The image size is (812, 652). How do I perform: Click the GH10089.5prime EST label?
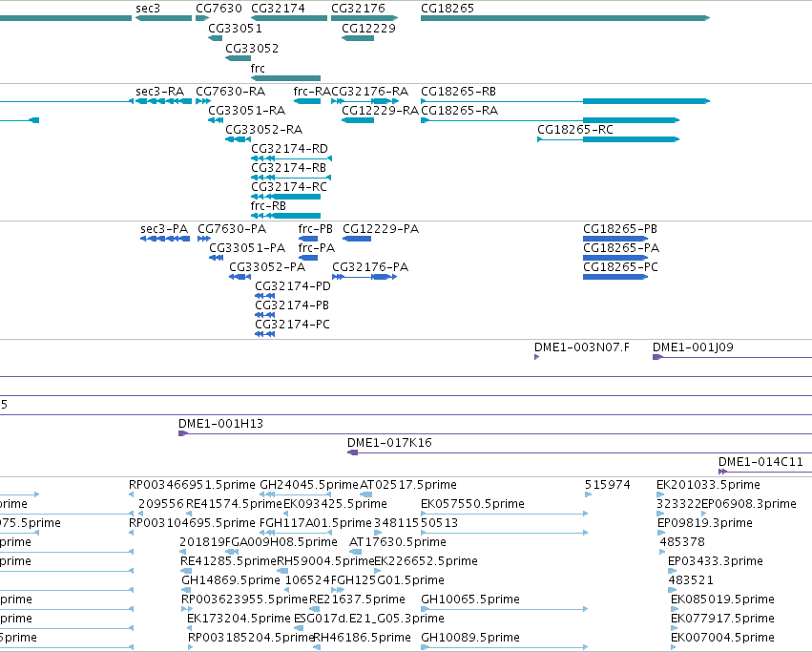(x=470, y=638)
